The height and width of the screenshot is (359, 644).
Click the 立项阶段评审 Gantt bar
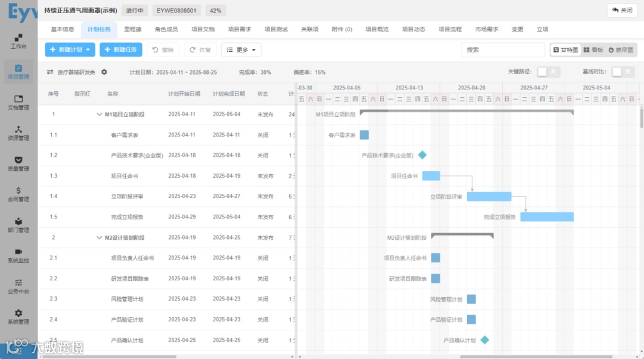[x=489, y=196]
